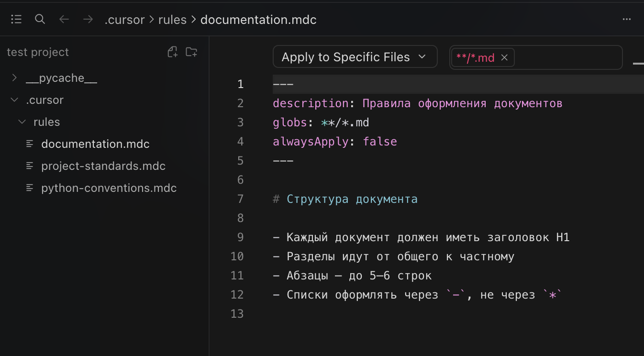644x356 pixels.
Task: Open the Apply to Specific Files dropdown
Action: pyautogui.click(x=355, y=57)
